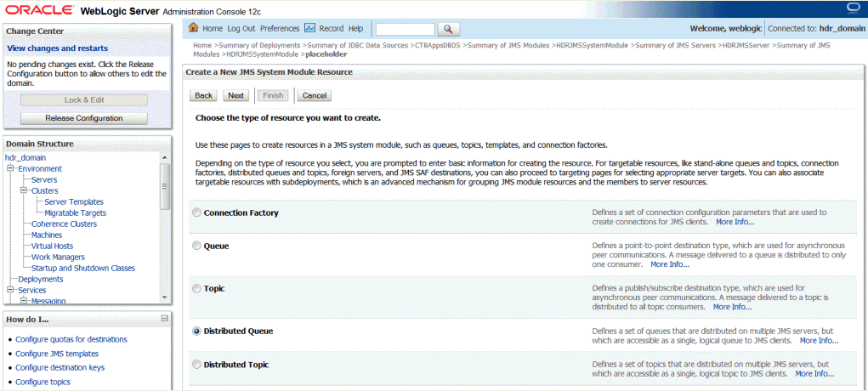868x391 pixels.
Task: Click inside the search text field
Action: (x=406, y=29)
